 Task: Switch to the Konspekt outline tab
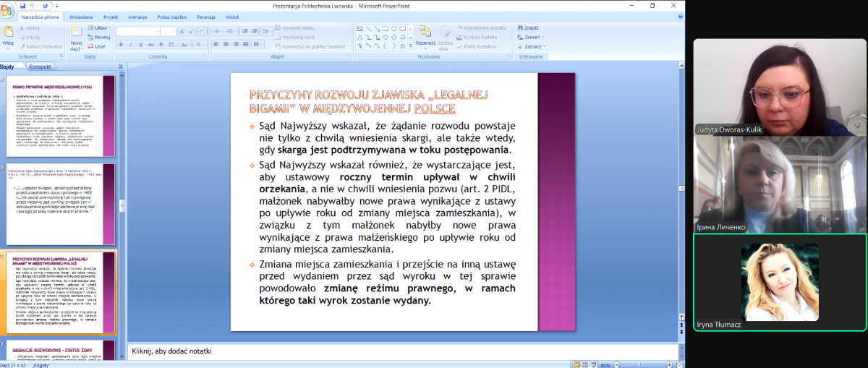click(40, 67)
